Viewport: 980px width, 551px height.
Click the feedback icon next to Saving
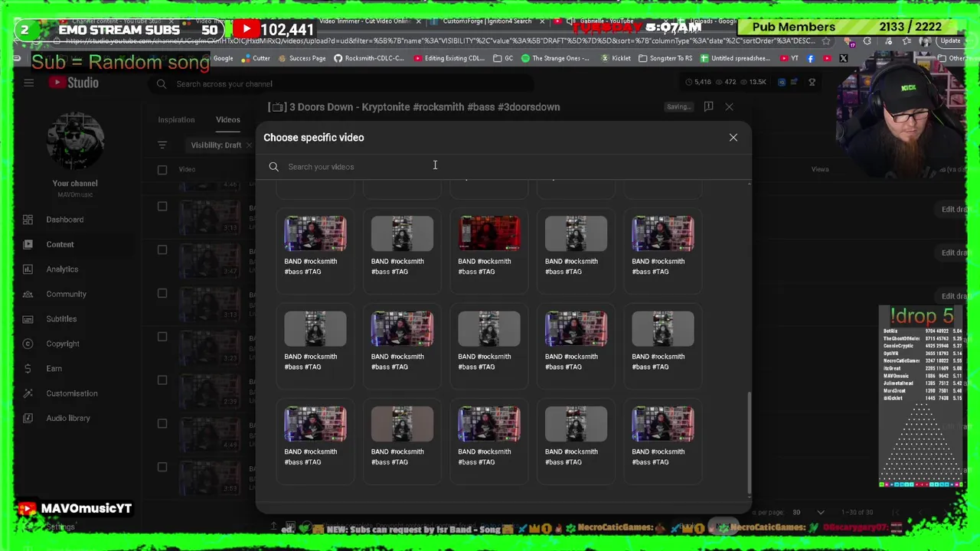coord(708,106)
